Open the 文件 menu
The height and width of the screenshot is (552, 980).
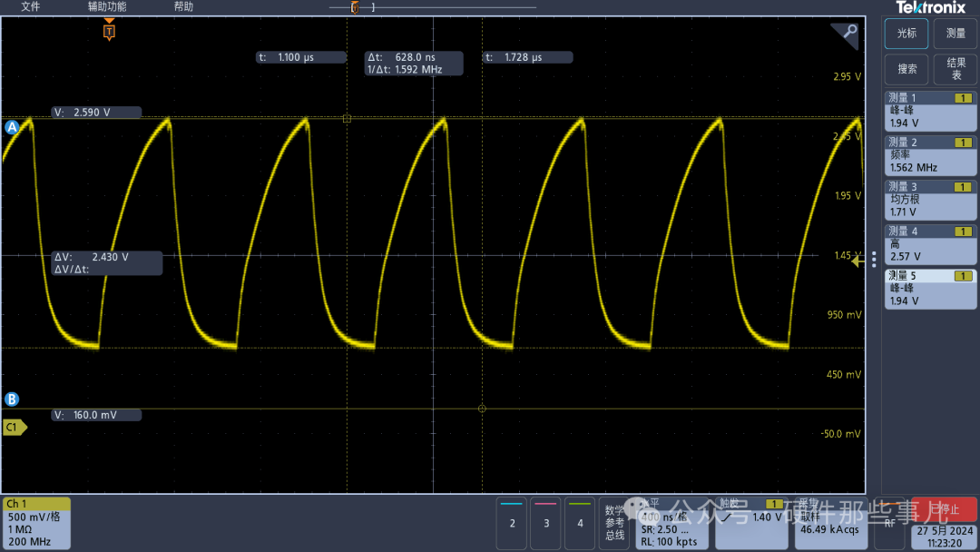pyautogui.click(x=31, y=6)
